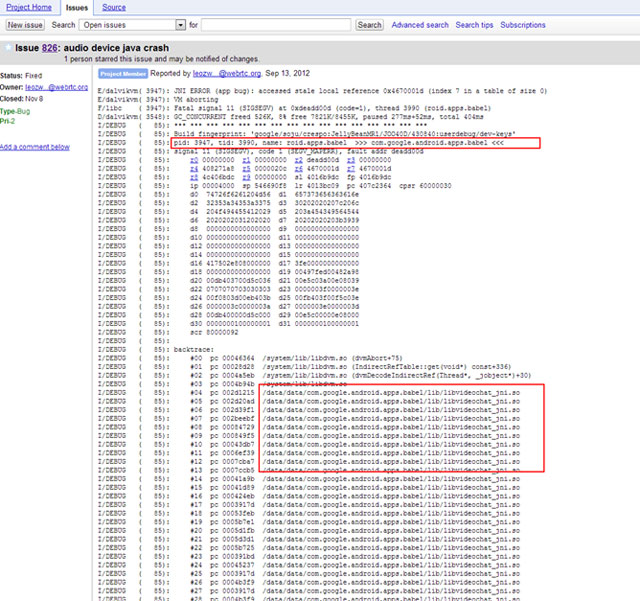Switch to the Source tab
640x601 pixels.
[x=114, y=7]
